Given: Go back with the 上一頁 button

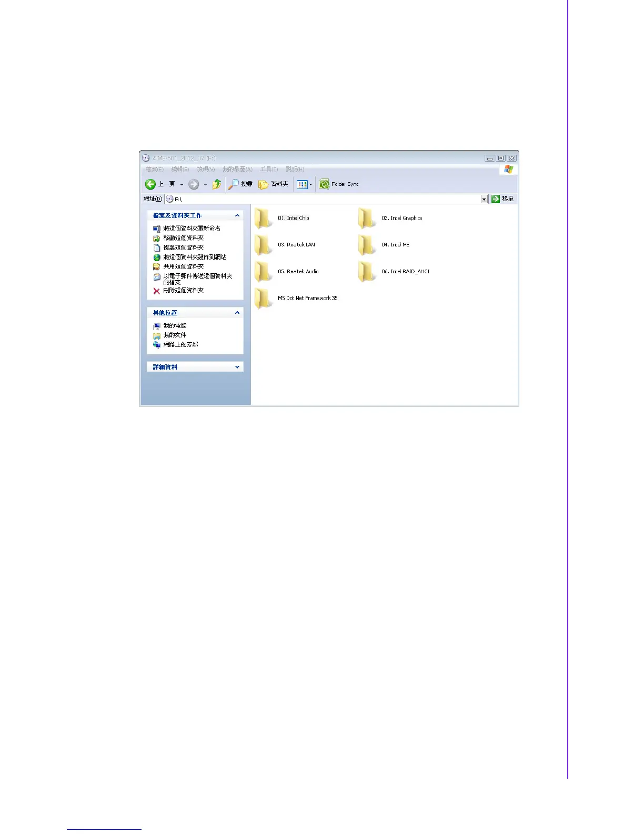Looking at the screenshot, I should pyautogui.click(x=160, y=184).
